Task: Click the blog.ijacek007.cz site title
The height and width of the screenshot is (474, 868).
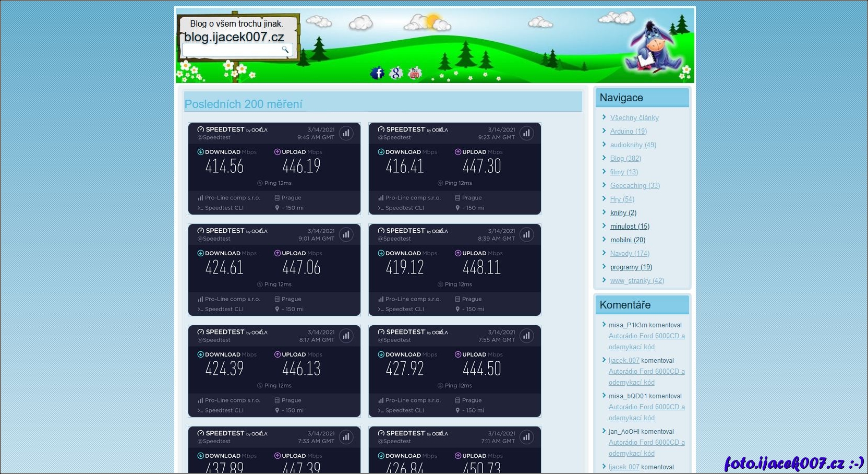Action: [x=234, y=37]
